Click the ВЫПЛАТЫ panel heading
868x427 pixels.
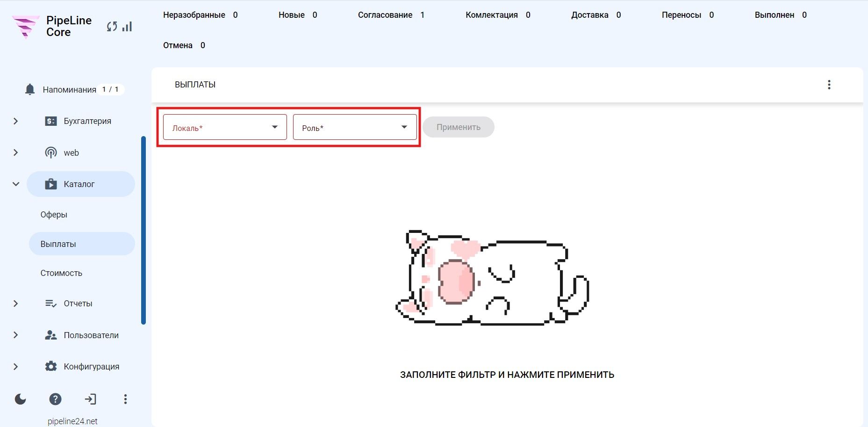(x=195, y=85)
